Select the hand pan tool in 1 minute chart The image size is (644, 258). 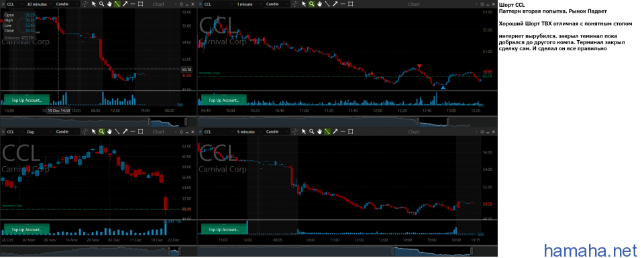(319, 4)
